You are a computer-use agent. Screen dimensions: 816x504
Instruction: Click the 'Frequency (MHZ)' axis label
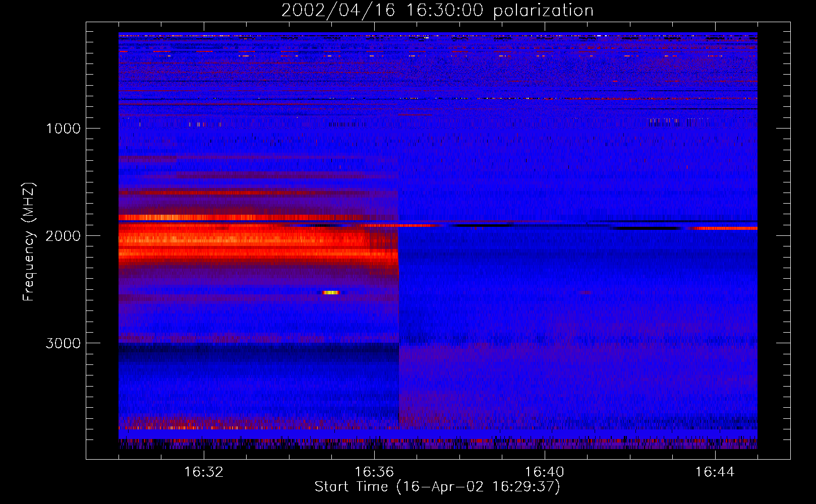click(x=28, y=242)
